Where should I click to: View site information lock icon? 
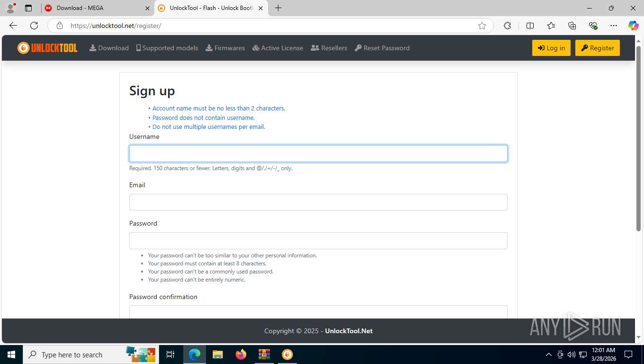point(59,26)
